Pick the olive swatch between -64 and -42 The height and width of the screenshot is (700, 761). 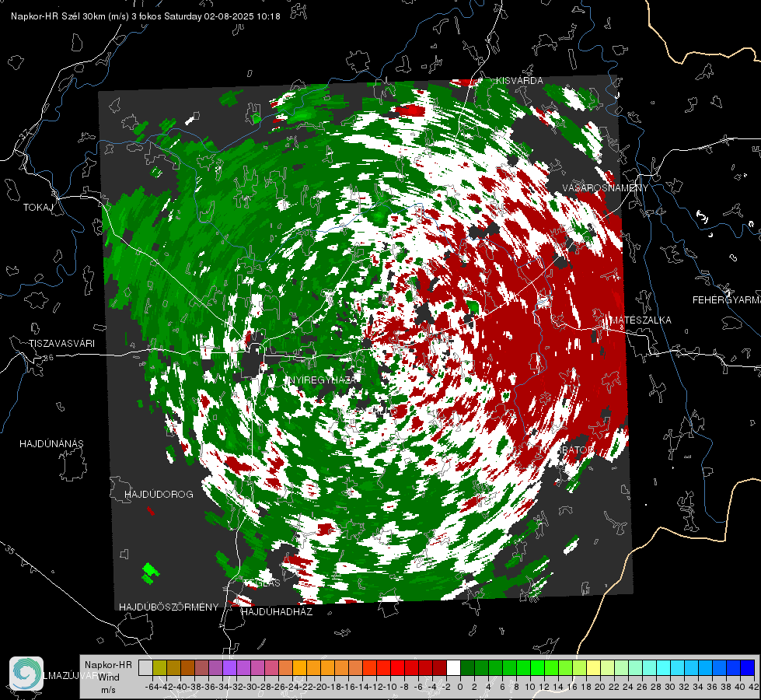pos(159,667)
